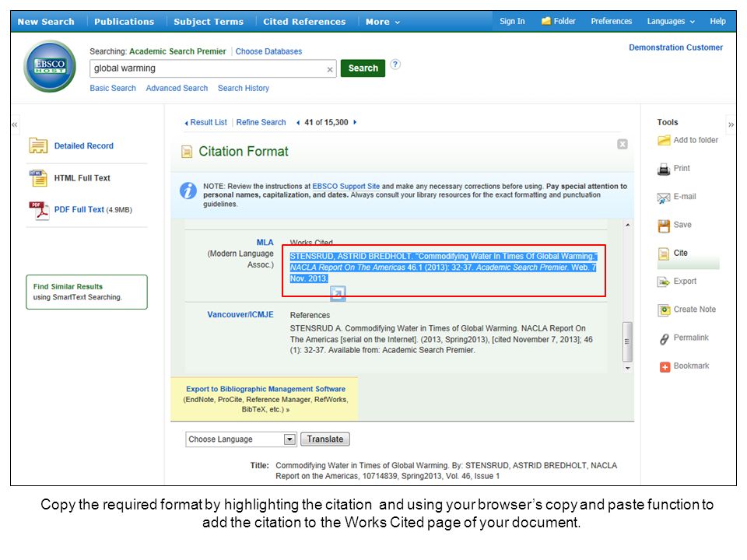Open the EBSCO Support Site link
This screenshot has width=747, height=560.
coord(345,186)
